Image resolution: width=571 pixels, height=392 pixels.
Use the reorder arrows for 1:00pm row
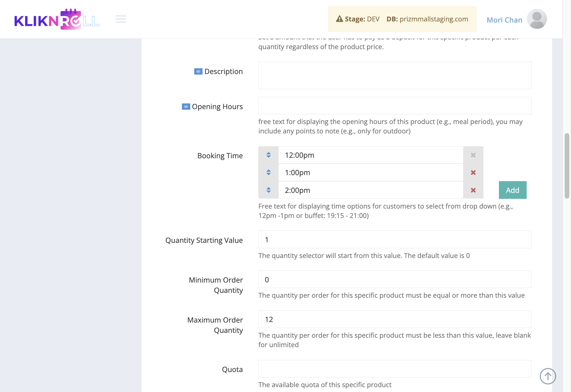pos(268,173)
